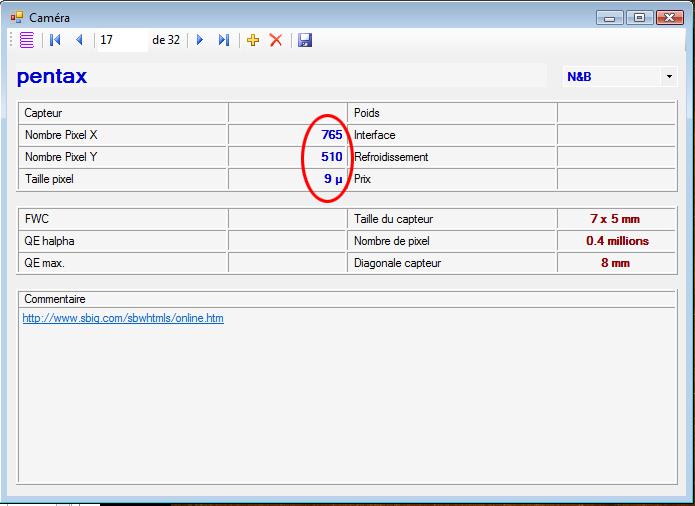Viewport: 695px width, 506px height.
Task: Delete the current record with red X
Action: pyautogui.click(x=276, y=40)
